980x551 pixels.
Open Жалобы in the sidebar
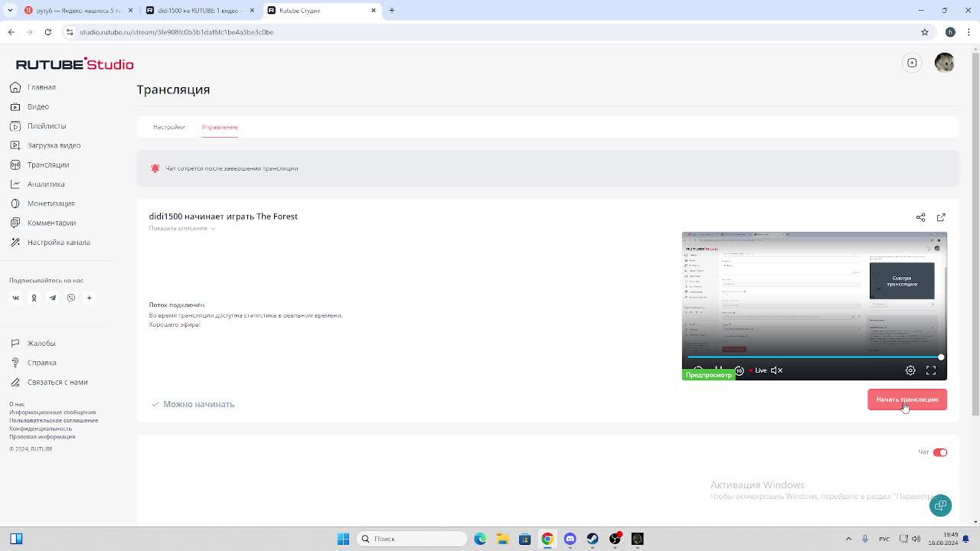tap(33, 344)
